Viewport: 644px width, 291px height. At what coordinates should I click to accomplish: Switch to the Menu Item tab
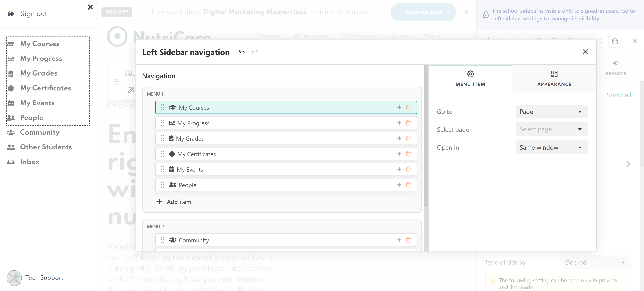point(470,78)
